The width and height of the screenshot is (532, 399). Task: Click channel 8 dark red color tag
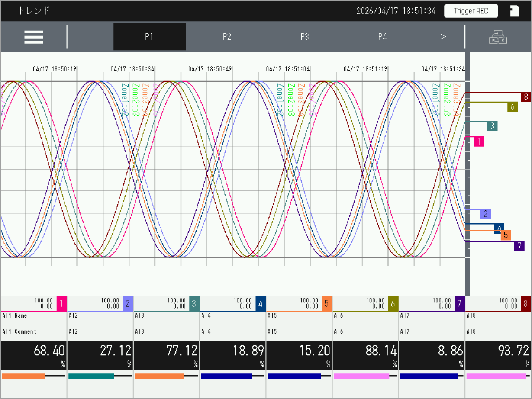click(526, 304)
